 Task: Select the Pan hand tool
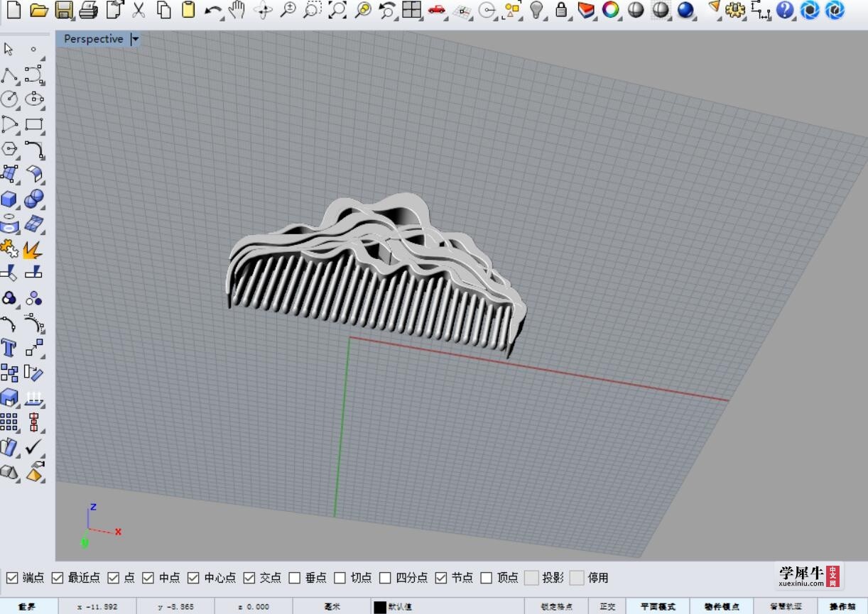tap(237, 10)
